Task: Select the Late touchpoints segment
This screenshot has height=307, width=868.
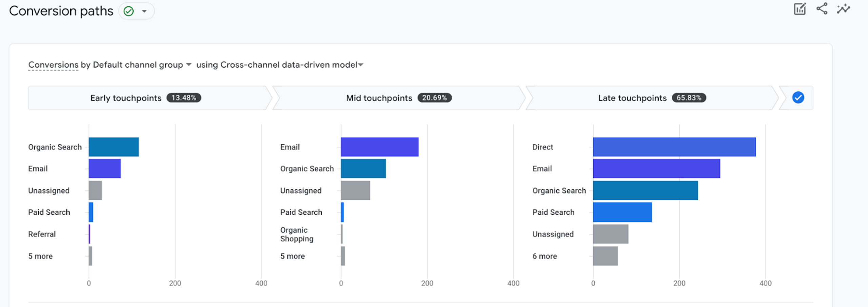Action: click(652, 98)
